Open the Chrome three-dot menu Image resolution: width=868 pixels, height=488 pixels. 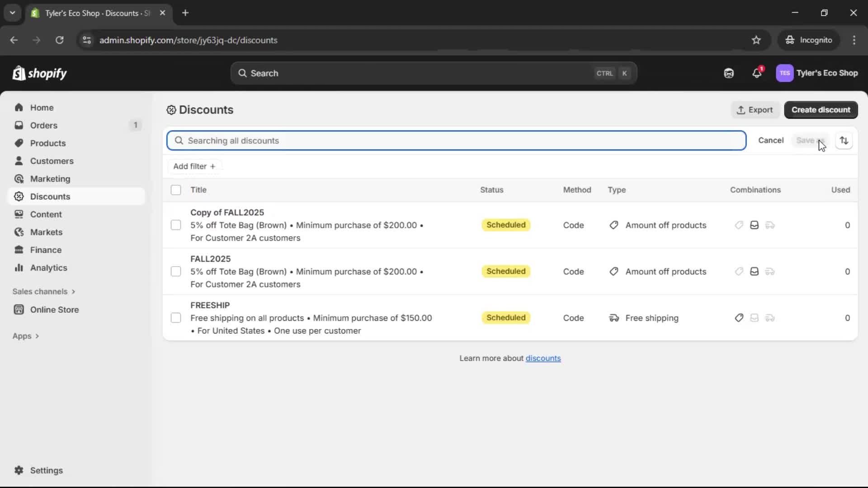[854, 40]
